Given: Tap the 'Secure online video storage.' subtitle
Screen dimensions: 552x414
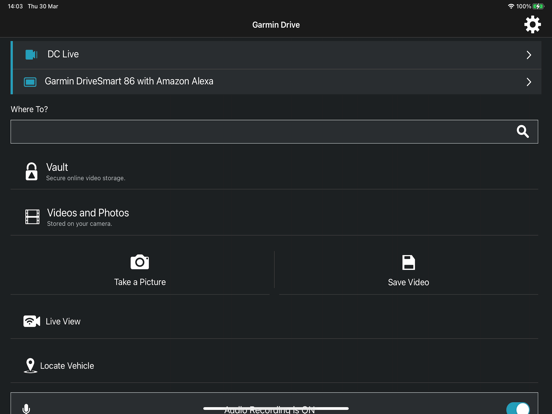Looking at the screenshot, I should (86, 178).
